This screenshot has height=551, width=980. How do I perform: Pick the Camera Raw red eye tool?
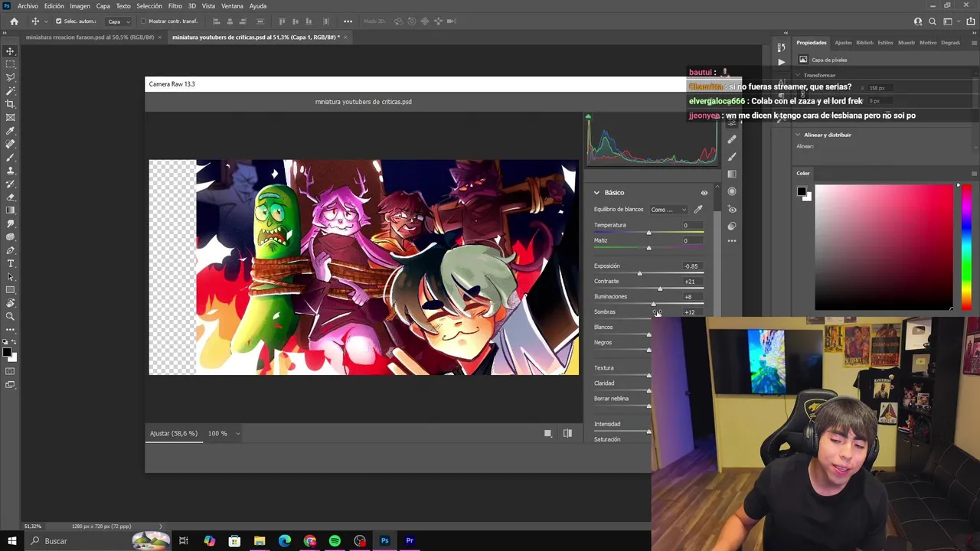point(732,209)
